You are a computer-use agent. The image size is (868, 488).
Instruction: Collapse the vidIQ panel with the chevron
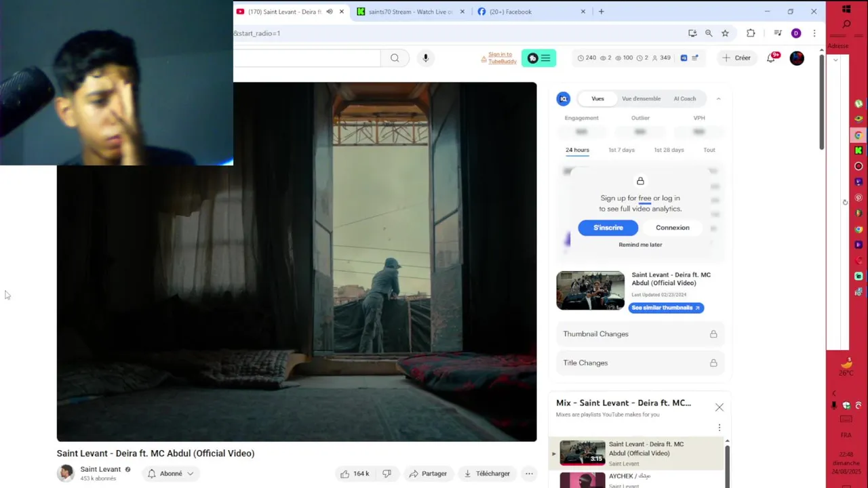(x=718, y=99)
